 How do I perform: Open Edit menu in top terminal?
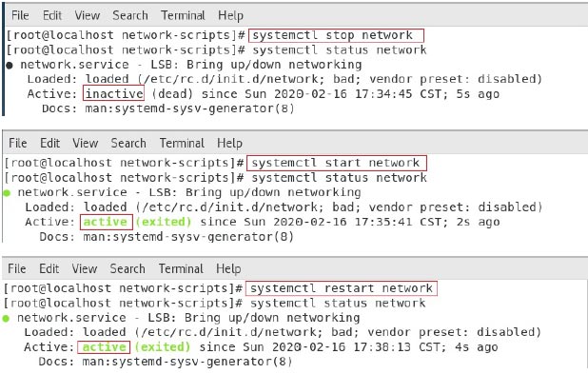click(x=52, y=15)
